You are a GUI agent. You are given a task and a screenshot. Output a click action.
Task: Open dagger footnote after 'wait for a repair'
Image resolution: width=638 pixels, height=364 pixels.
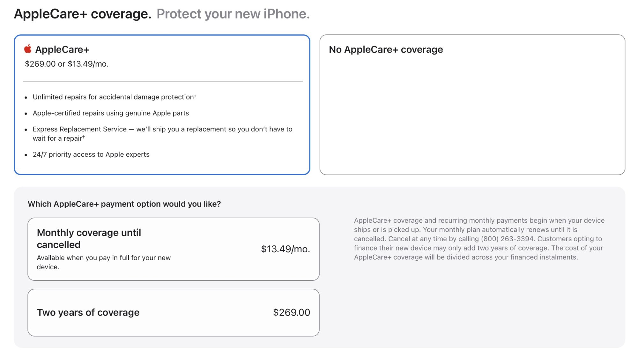click(x=84, y=137)
